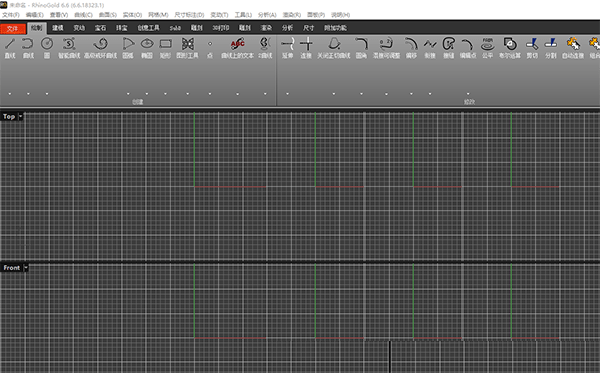Select the zigzag Rebuild curve tool
This screenshot has height=373, width=600.
point(430,44)
